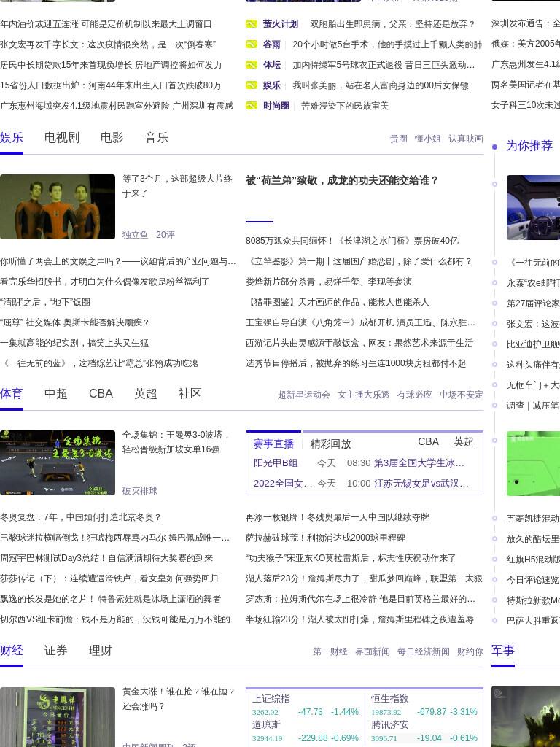Open article 双胞胎出生即患病

tap(392, 24)
